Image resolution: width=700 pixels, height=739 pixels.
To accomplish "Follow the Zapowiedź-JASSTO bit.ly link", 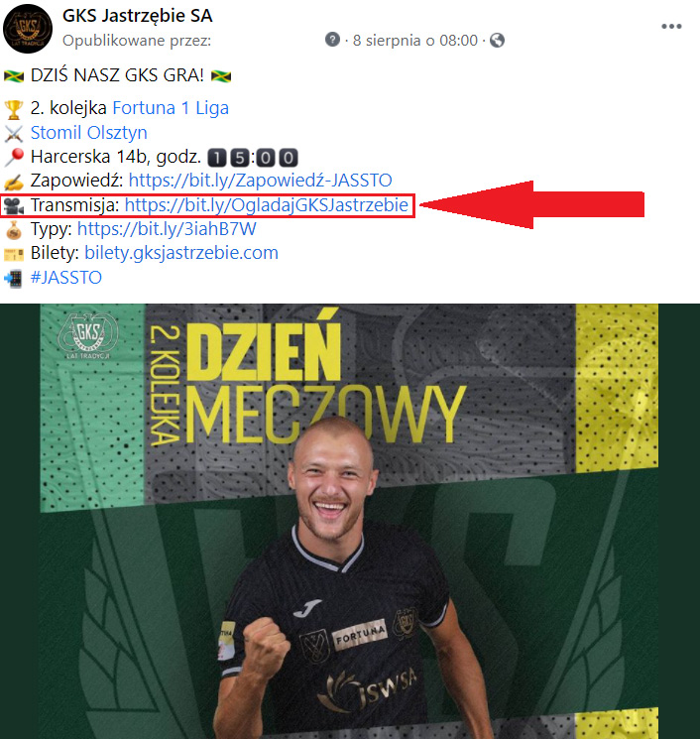I will pos(260,180).
